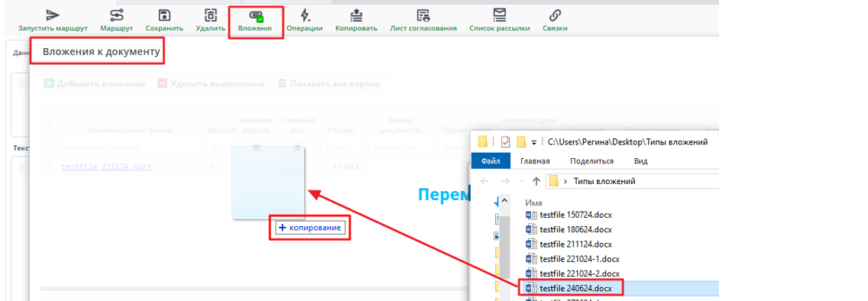Click the Удалить выделенные button
The height and width of the screenshot is (301, 868).
[212, 84]
